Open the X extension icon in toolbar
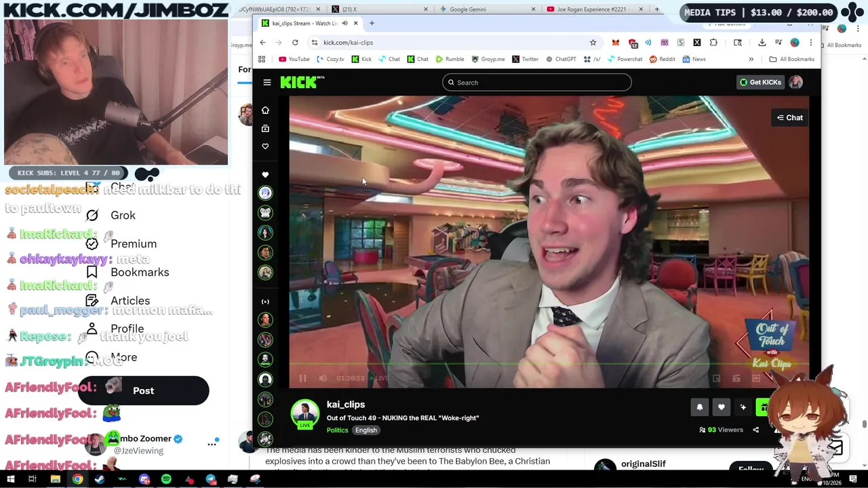 697,43
